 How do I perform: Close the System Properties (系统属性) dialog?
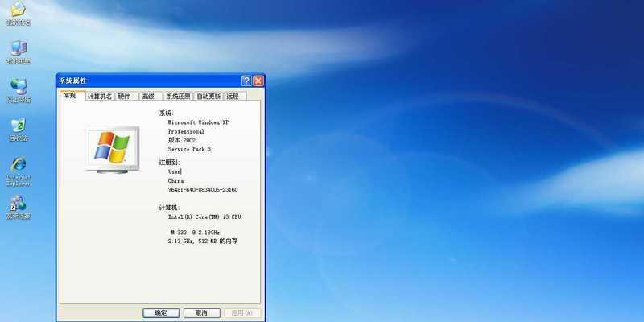[258, 81]
